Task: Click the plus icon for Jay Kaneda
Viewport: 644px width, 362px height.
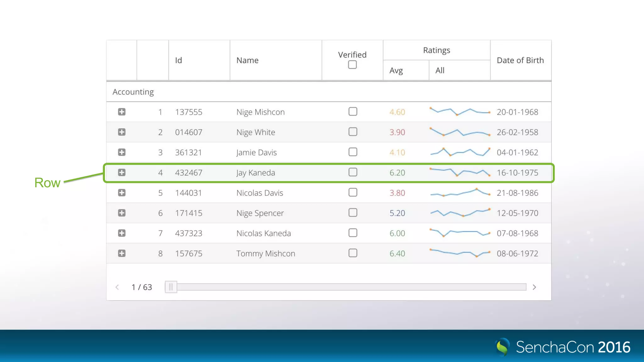Action: (x=122, y=173)
